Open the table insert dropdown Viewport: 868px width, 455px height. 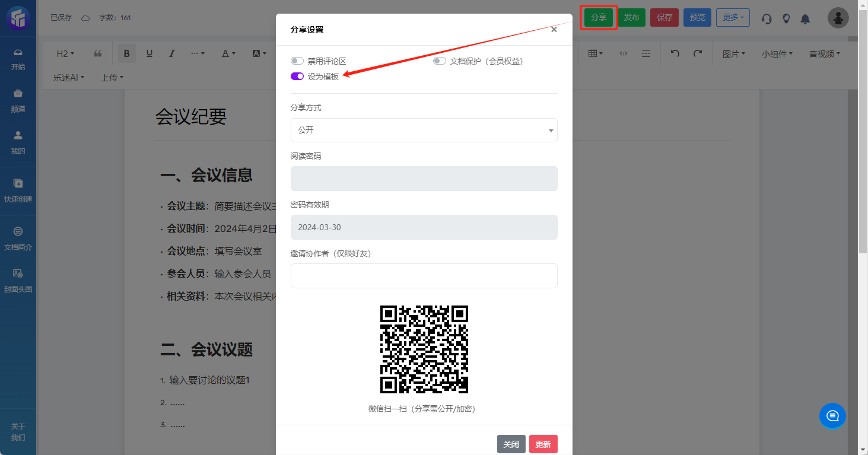pyautogui.click(x=595, y=53)
